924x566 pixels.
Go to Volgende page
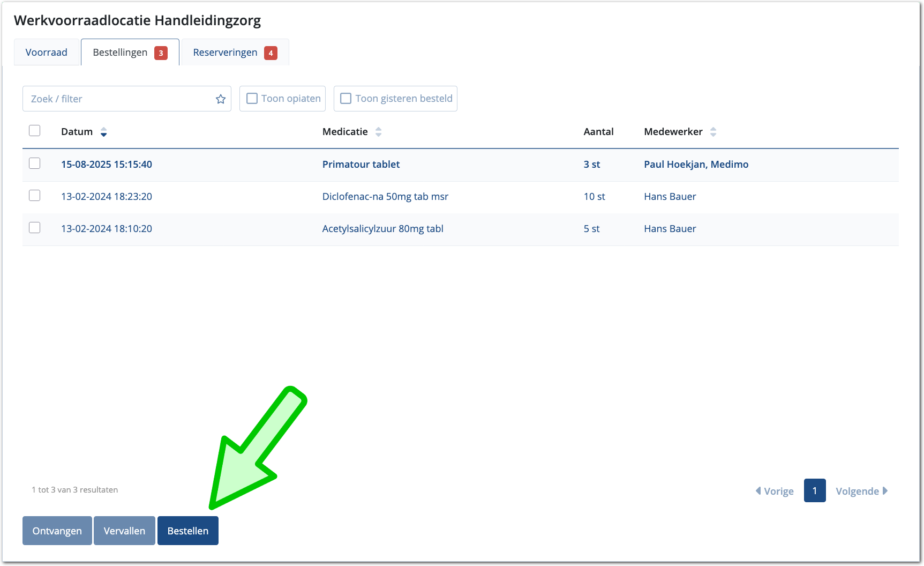coord(861,491)
